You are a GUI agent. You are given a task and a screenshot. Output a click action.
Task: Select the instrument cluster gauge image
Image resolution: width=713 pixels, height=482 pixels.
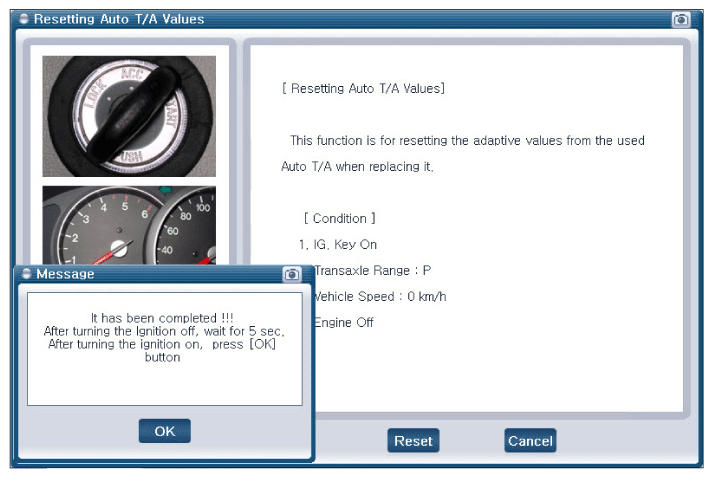point(129,225)
